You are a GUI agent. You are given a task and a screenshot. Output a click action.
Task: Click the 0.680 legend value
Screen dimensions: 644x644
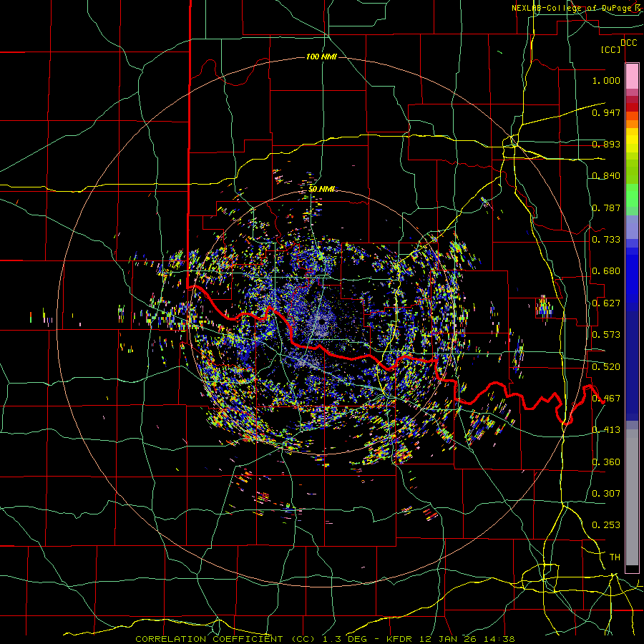(606, 271)
